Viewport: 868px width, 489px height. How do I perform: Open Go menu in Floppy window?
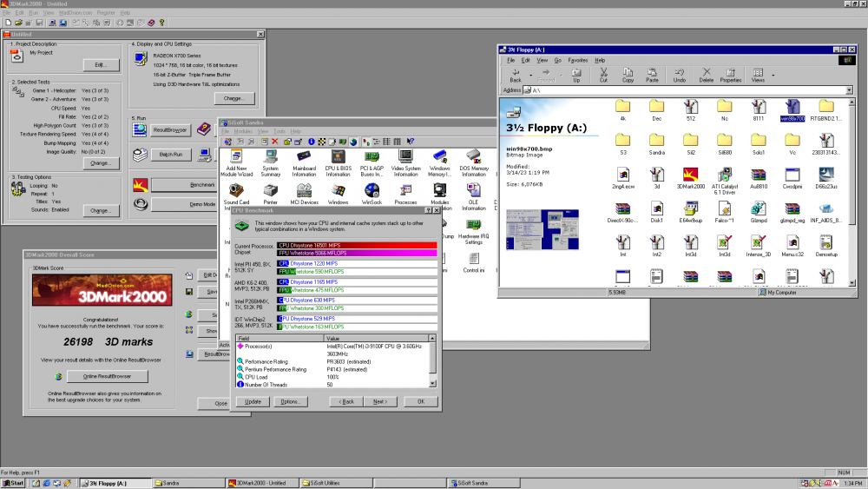(557, 60)
